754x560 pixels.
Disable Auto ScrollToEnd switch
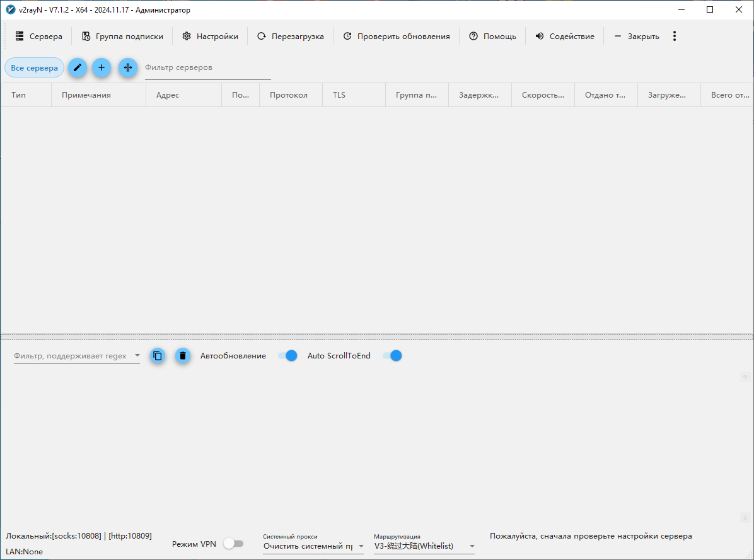tap(392, 356)
